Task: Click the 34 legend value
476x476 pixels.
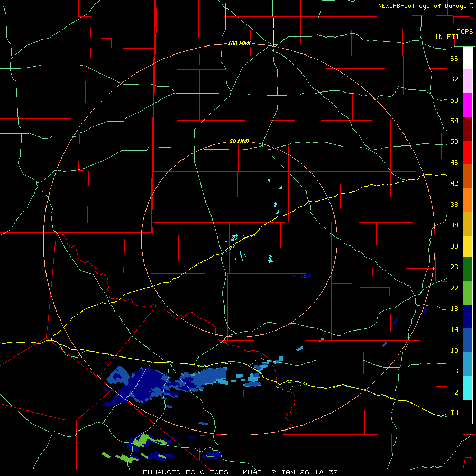Action: pos(454,225)
